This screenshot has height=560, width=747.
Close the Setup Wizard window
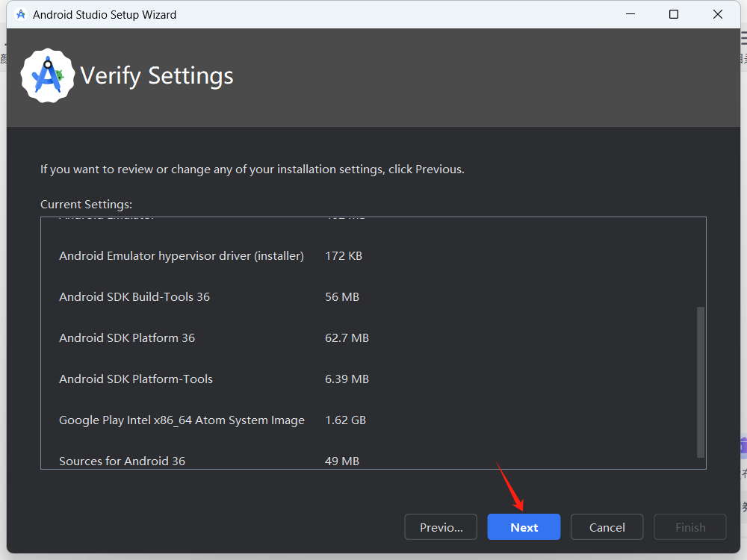coord(717,14)
